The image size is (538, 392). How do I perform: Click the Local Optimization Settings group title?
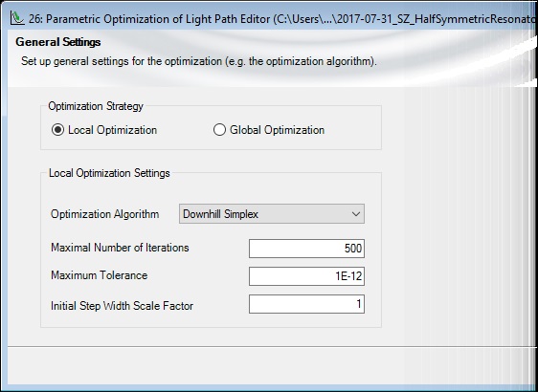(109, 173)
